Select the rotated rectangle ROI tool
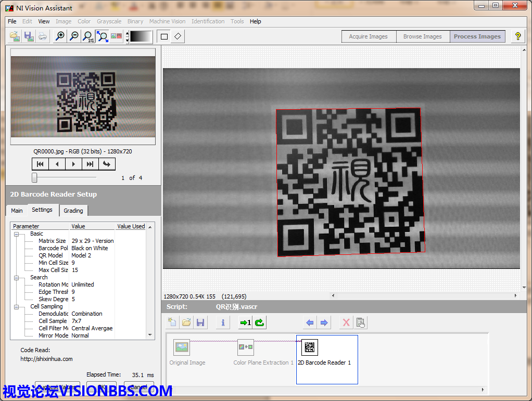Screen dimensions: 532x401 (x=178, y=36)
